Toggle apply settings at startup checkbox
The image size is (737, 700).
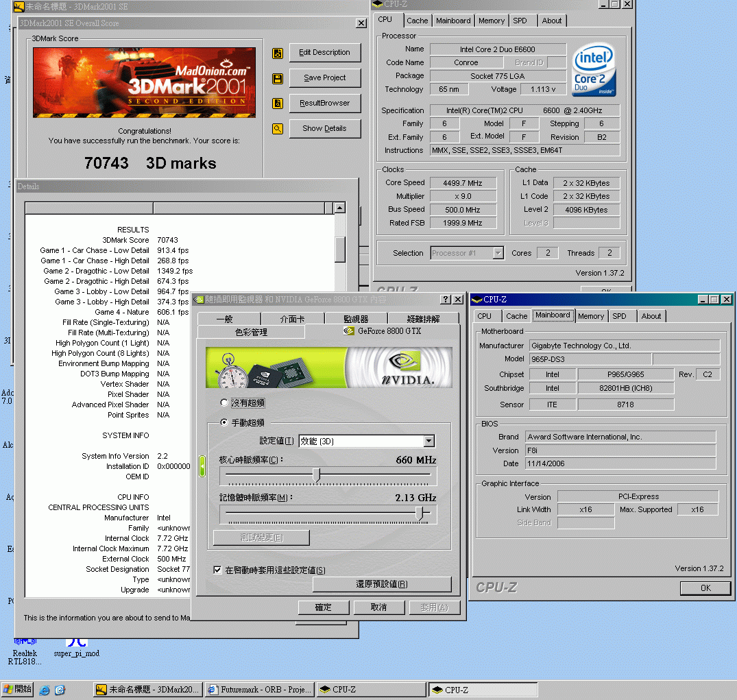pyautogui.click(x=217, y=570)
